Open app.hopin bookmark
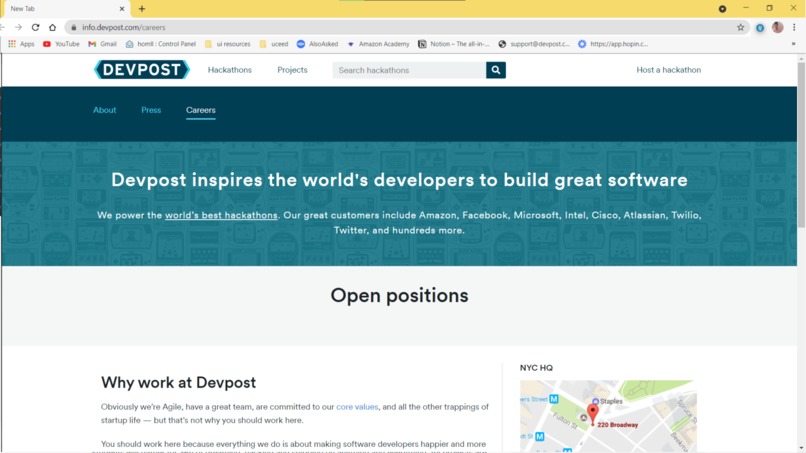The width and height of the screenshot is (806, 453). pos(613,44)
